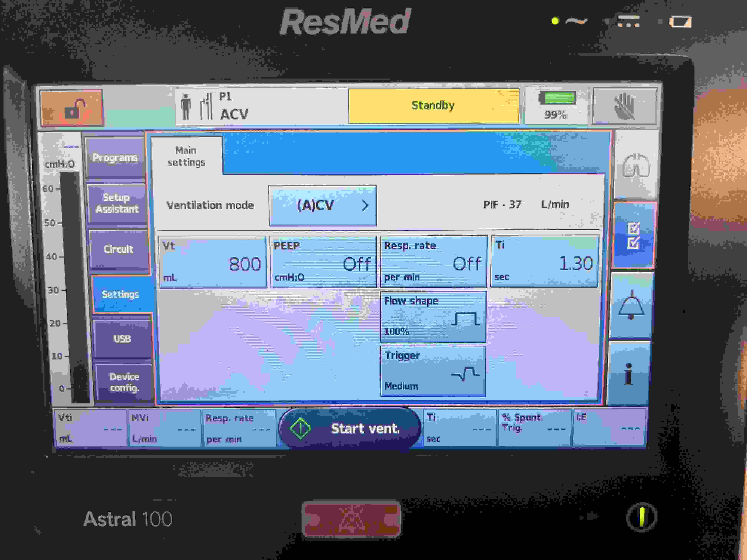The width and height of the screenshot is (747, 560).
Task: Open the Trigger Medium selector
Action: (433, 371)
